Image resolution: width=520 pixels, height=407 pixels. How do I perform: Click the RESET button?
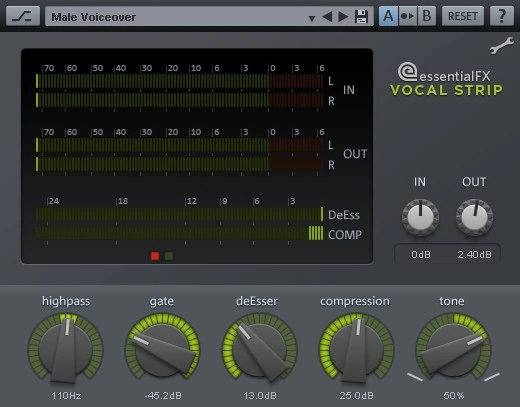(x=463, y=16)
